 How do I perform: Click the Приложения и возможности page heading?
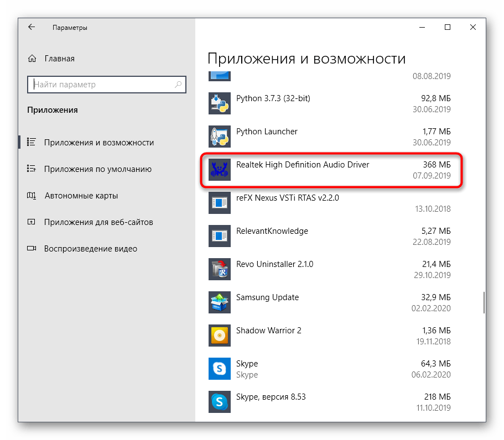[306, 59]
